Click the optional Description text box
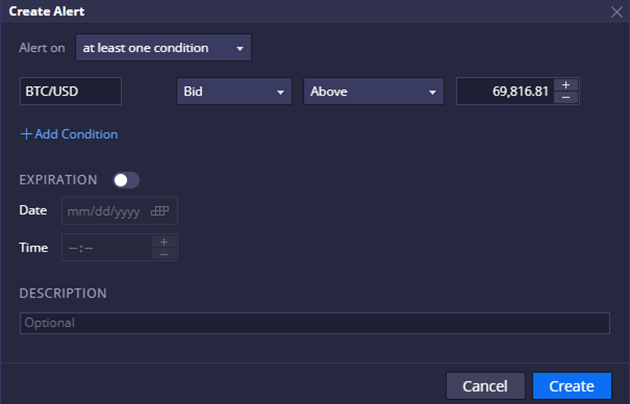 tap(314, 323)
